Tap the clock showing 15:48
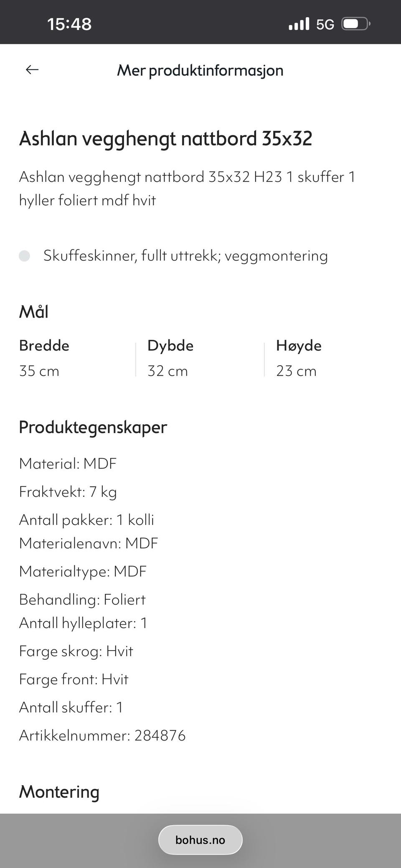 pyautogui.click(x=69, y=24)
